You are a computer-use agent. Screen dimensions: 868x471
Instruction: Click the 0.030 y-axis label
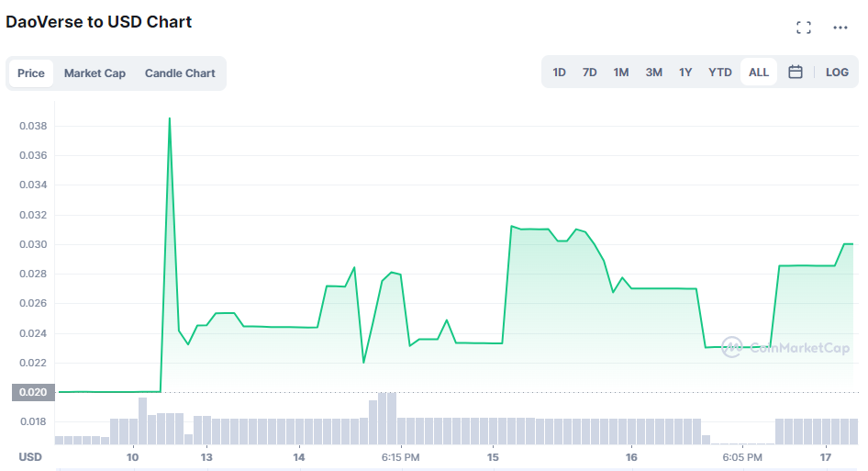click(x=33, y=244)
